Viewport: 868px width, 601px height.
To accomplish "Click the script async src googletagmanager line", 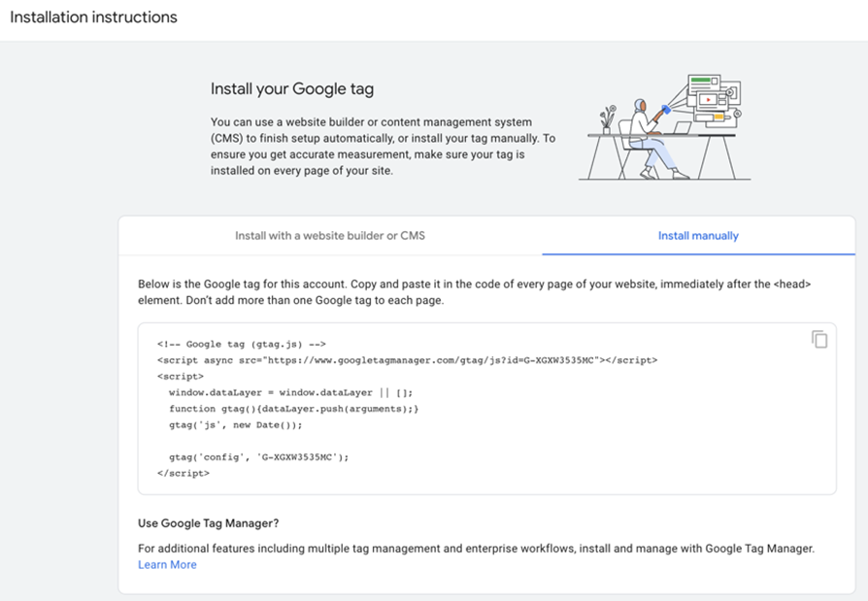I will pyautogui.click(x=407, y=360).
